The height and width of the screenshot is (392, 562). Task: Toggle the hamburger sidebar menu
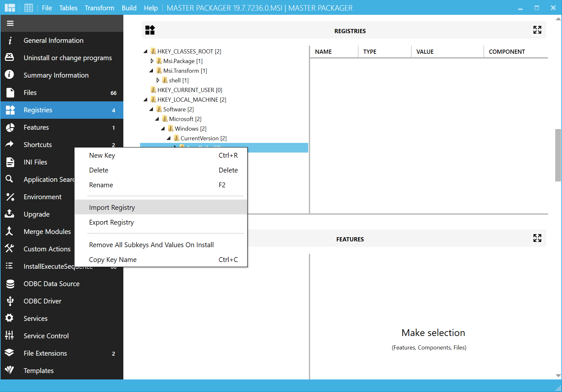click(10, 23)
